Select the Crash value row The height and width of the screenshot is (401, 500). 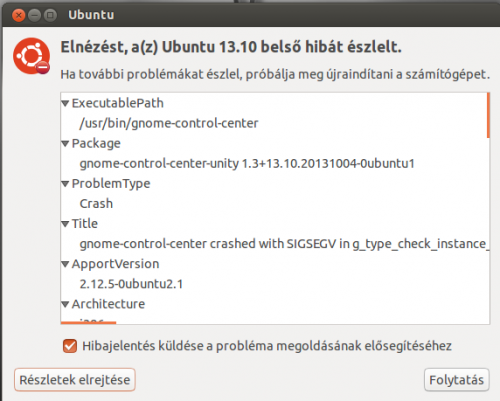(x=274, y=204)
